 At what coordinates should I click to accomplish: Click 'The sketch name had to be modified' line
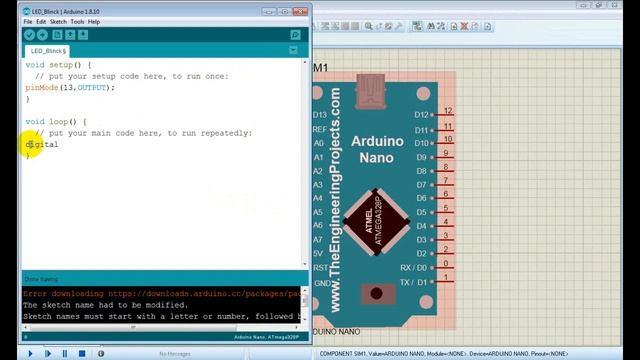105,305
